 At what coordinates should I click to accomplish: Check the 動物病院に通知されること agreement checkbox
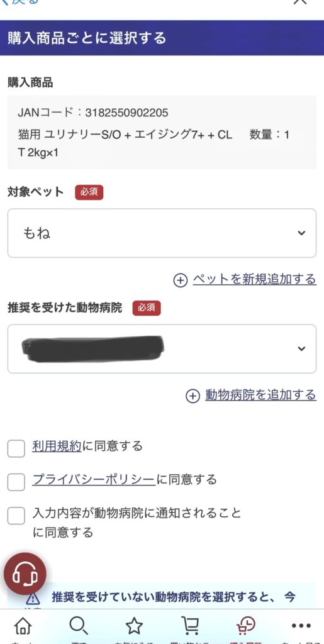(16, 516)
